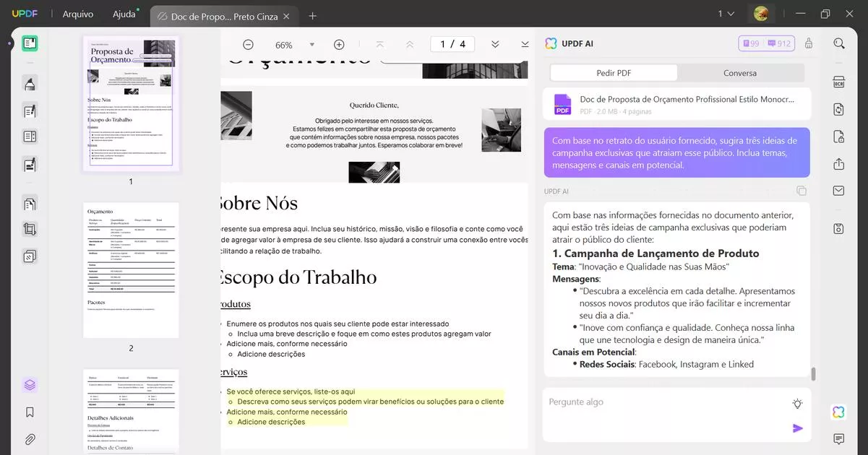Image resolution: width=868 pixels, height=455 pixels.
Task: Click the copy icon under the AI response
Action: coord(801,190)
